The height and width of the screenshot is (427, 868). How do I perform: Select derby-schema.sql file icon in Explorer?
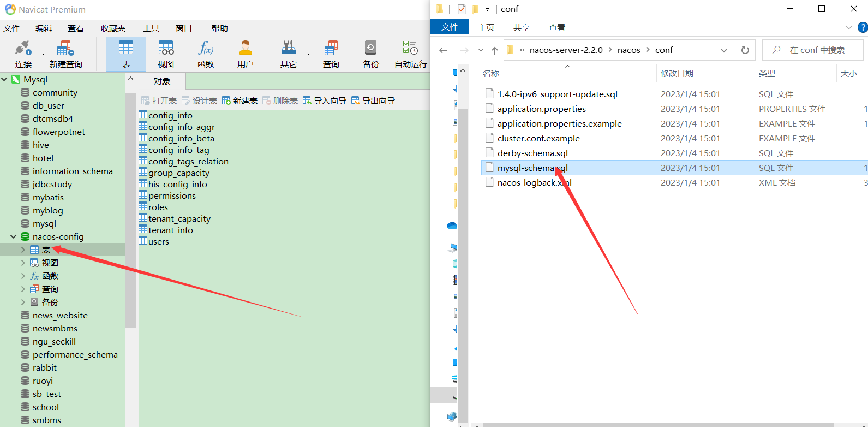[x=489, y=153]
